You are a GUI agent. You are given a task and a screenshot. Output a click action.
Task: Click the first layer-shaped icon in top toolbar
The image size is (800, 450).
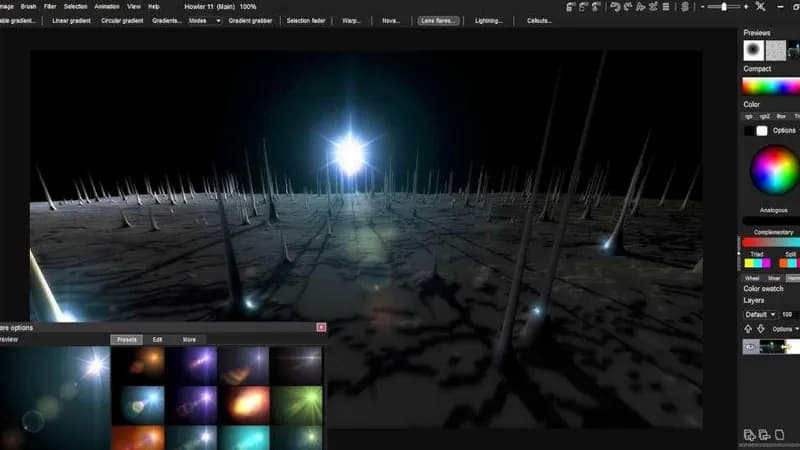tap(571, 7)
